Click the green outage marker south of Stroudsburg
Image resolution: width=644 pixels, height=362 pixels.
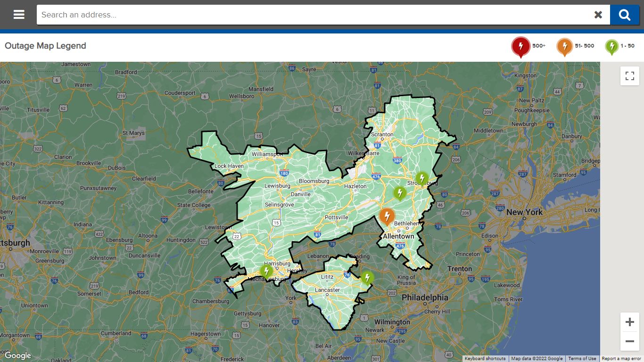(x=400, y=193)
